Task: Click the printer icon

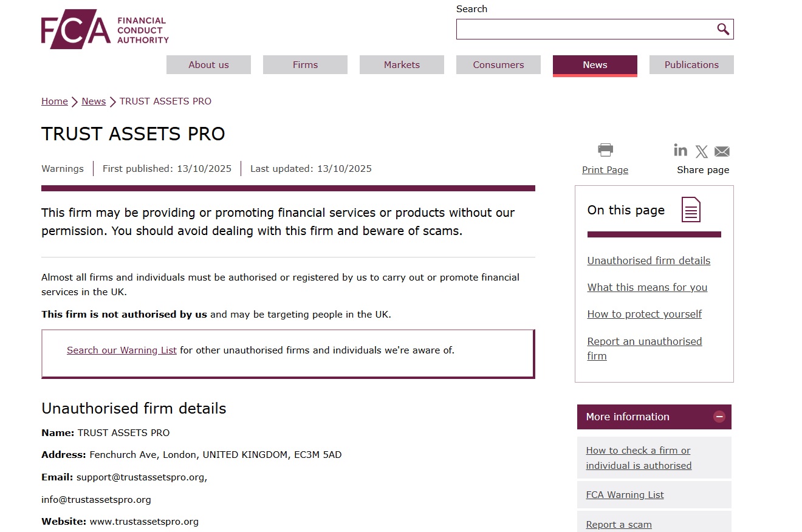Action: [605, 149]
